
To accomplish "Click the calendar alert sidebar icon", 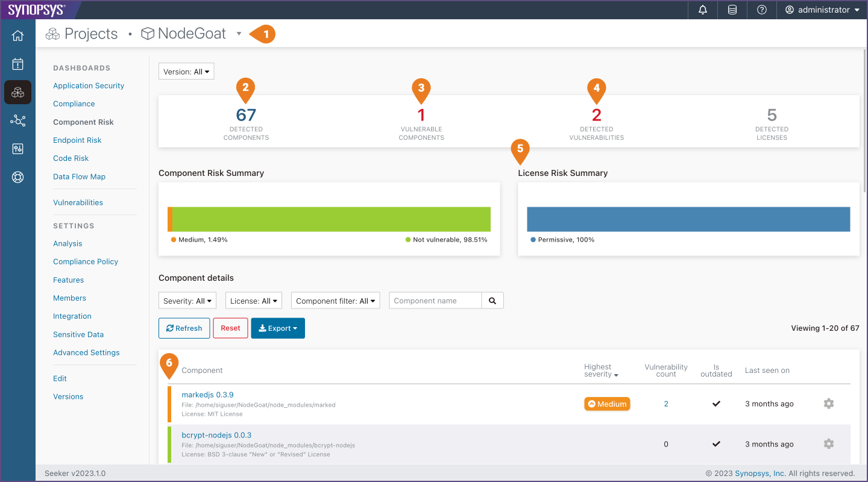I will pos(17,64).
